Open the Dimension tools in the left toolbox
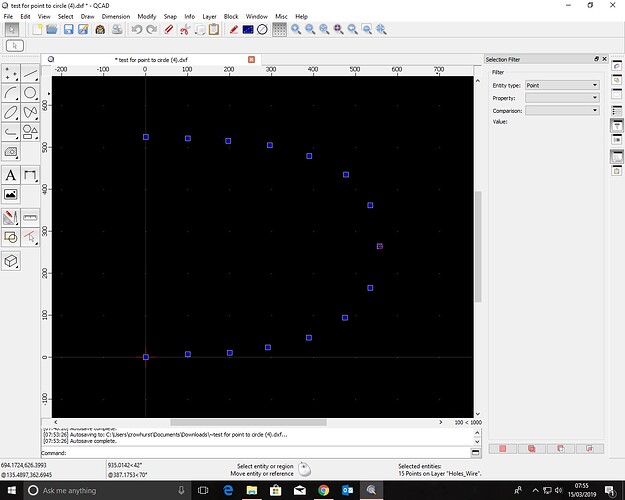Screen dimensions: 625x500 30,175
